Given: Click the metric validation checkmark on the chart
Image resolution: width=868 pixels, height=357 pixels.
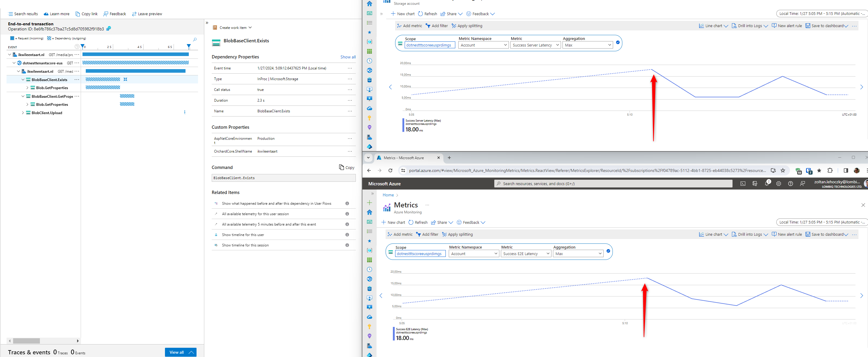Looking at the screenshot, I should 608,251.
